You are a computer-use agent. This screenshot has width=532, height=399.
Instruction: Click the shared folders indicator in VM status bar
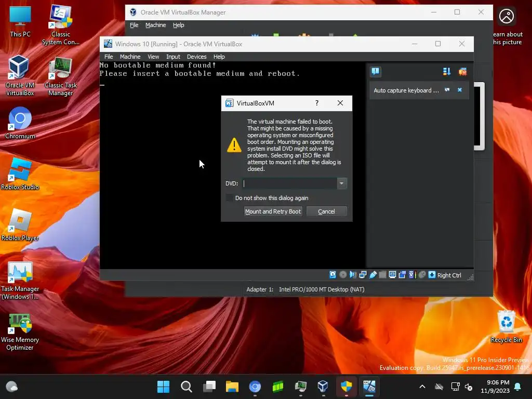(x=382, y=275)
